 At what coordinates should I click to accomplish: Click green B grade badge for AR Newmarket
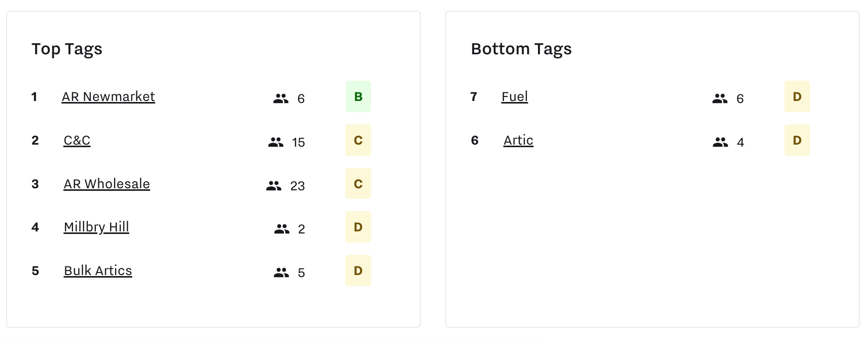click(358, 96)
